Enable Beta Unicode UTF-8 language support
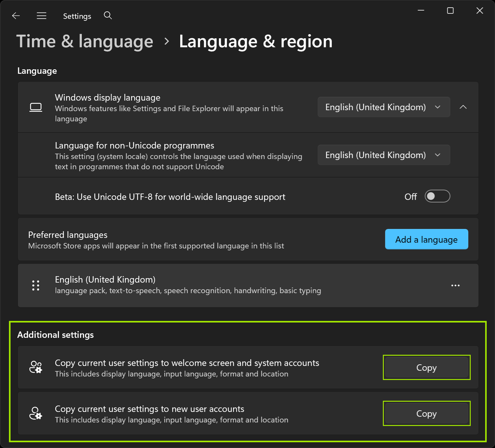This screenshot has width=495, height=448. tap(437, 196)
